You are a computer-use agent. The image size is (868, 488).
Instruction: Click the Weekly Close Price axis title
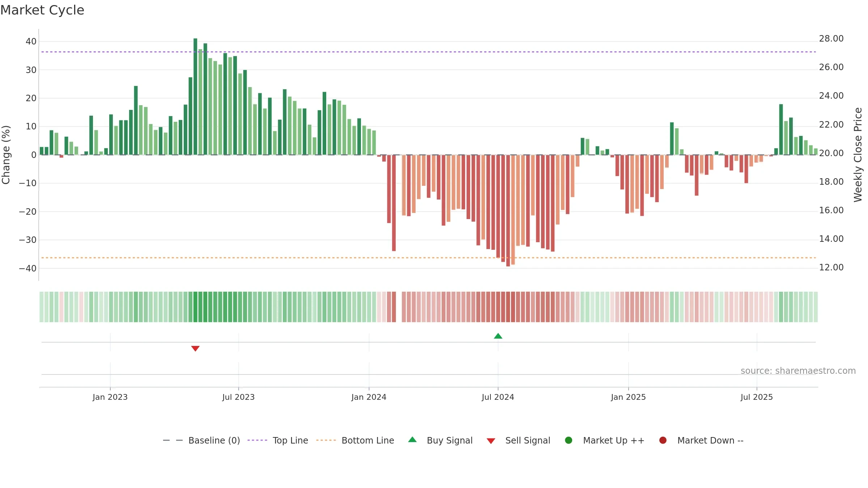(x=858, y=155)
